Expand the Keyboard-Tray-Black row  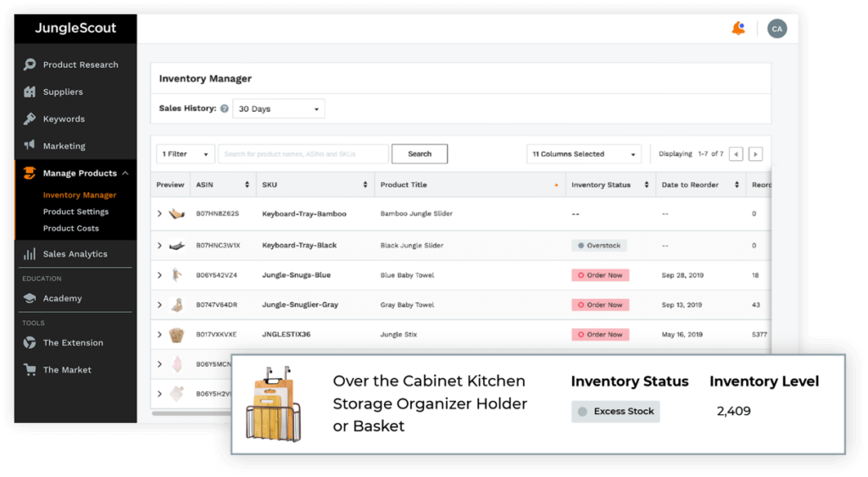tap(159, 245)
